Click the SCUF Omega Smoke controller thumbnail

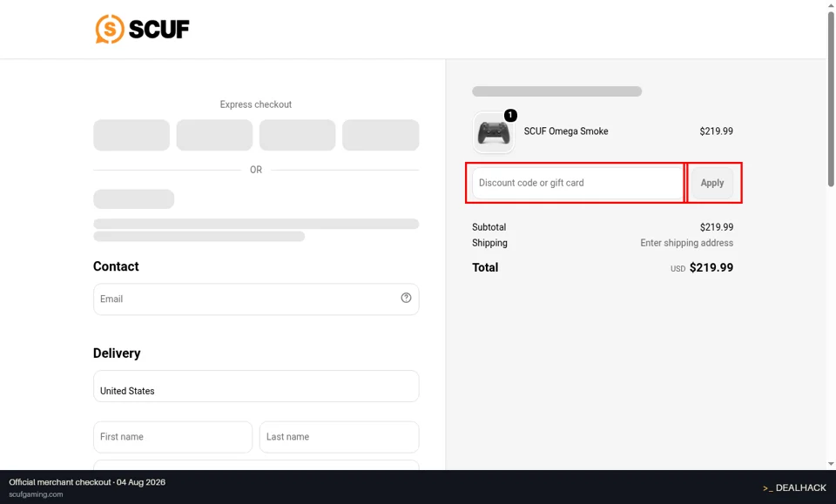pos(494,132)
